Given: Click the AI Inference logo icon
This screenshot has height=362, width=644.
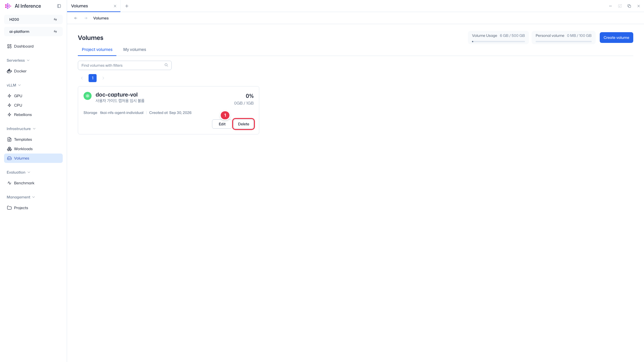Looking at the screenshot, I should [x=8, y=6].
